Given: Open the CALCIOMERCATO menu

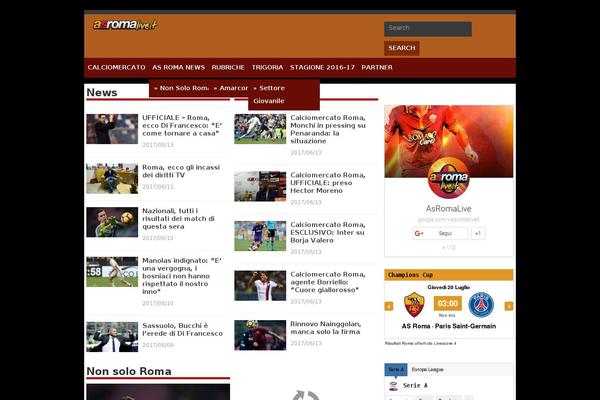Looking at the screenshot, I should [x=116, y=67].
